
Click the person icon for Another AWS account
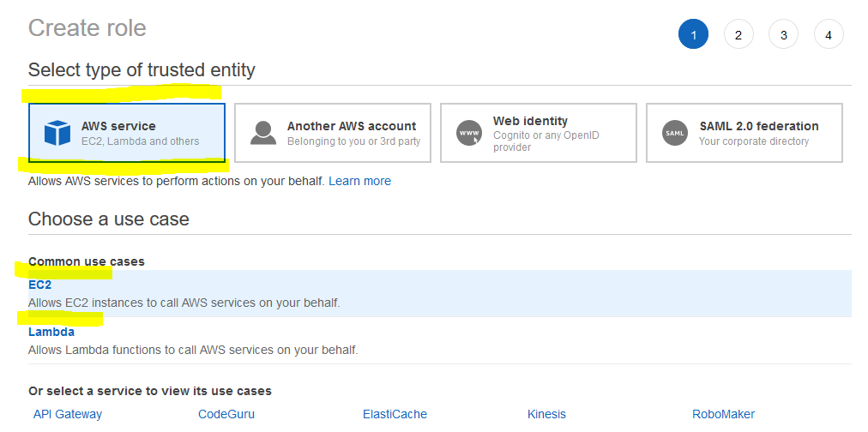(263, 134)
